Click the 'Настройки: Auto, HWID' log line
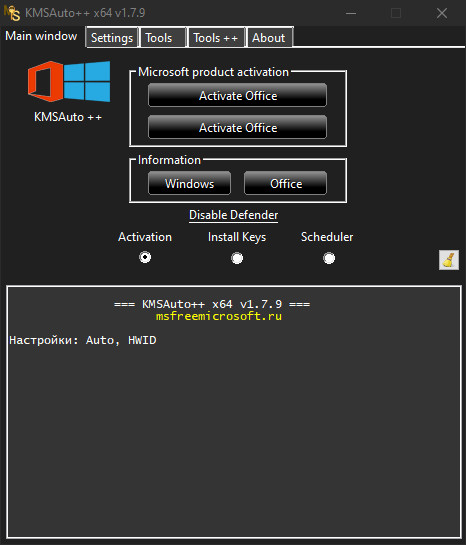This screenshot has height=545, width=466. pos(83,340)
